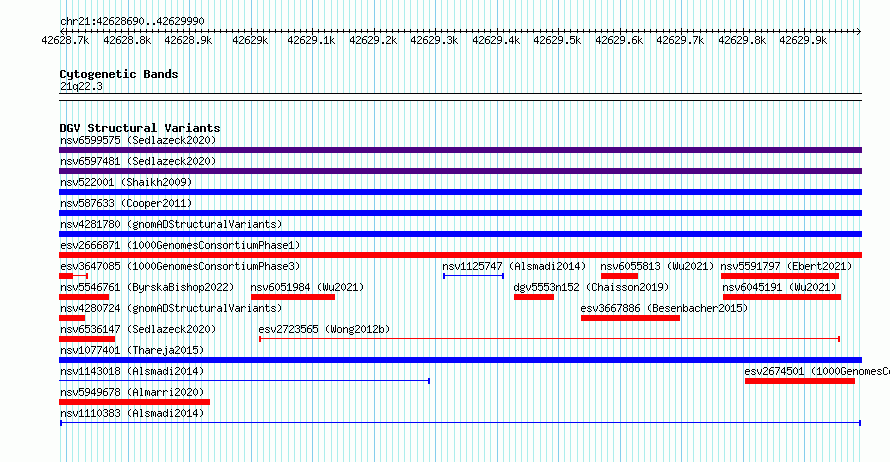This screenshot has width=890, height=462.
Task: Select esv3647085 (1000GenomesConsortiumPhase3) label
Action: [180, 266]
